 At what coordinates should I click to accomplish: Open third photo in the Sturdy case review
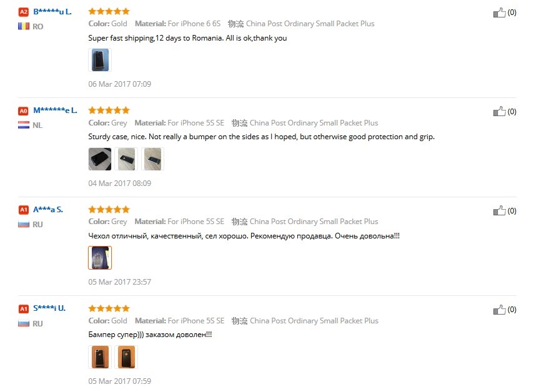[x=152, y=159]
